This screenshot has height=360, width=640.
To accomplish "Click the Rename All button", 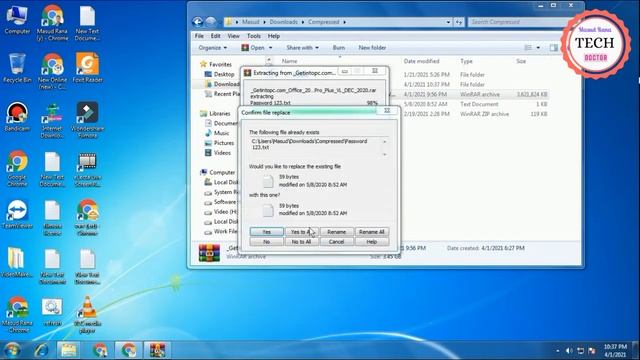I will [371, 231].
